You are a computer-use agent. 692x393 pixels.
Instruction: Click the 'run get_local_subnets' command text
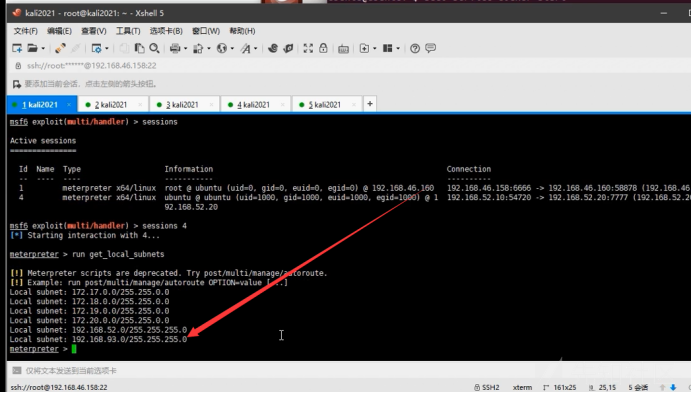(x=118, y=254)
